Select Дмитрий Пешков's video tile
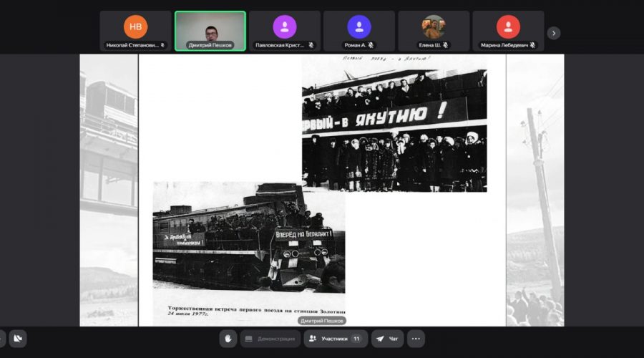 pyautogui.click(x=210, y=30)
